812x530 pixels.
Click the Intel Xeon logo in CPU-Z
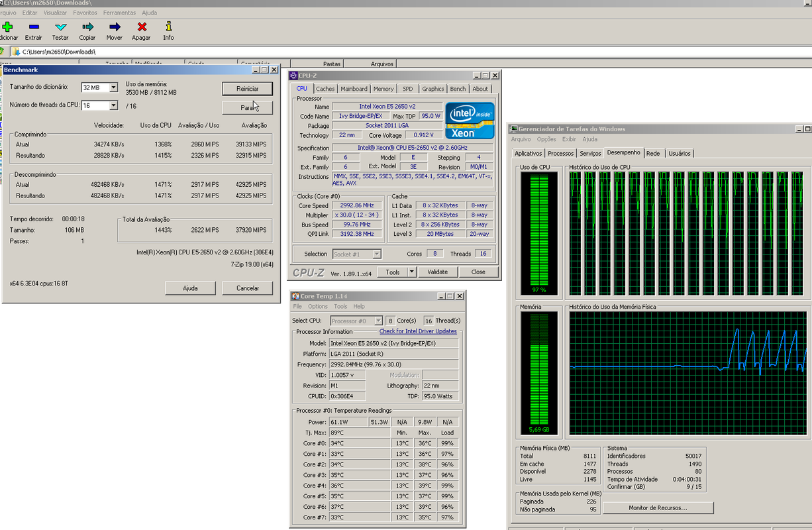click(x=470, y=120)
